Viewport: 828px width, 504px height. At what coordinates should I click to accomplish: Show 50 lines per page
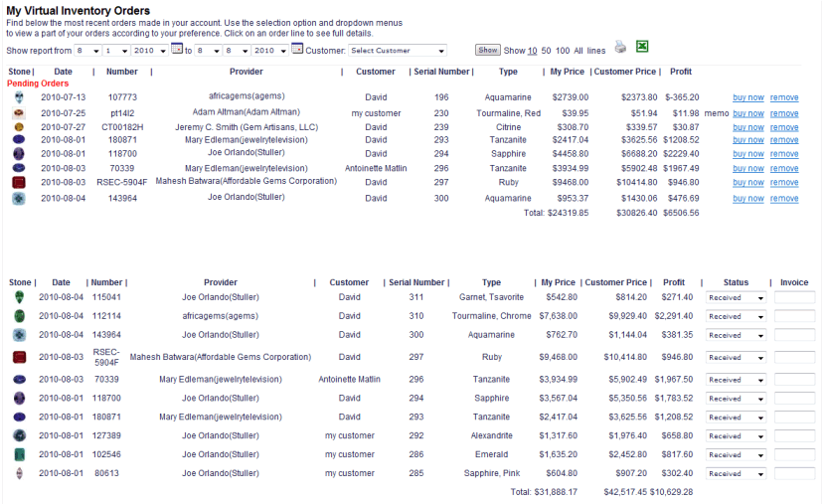[546, 51]
